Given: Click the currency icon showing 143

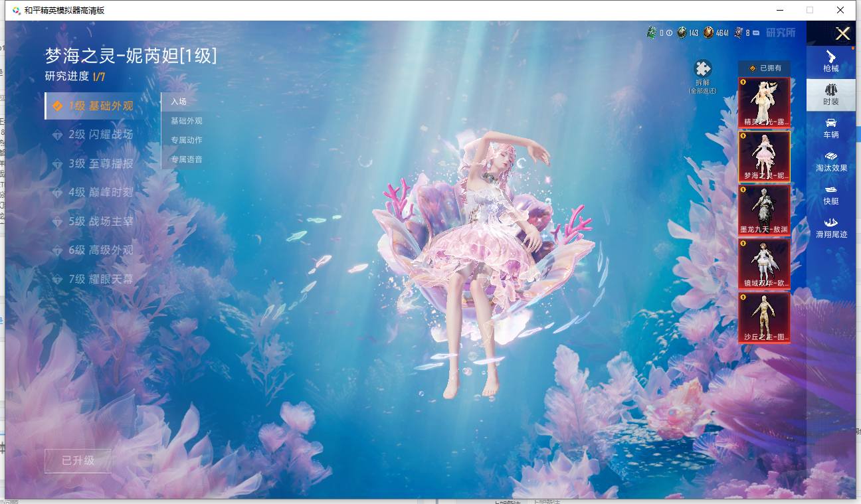Looking at the screenshot, I should pyautogui.click(x=682, y=33).
